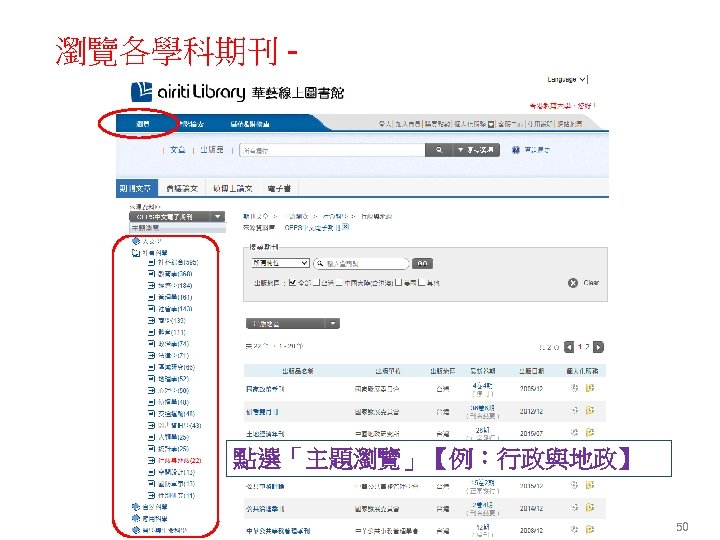The image size is (720, 540).
Task: Click the yellow folder icon in the 2015/07 row
Action: [590, 432]
